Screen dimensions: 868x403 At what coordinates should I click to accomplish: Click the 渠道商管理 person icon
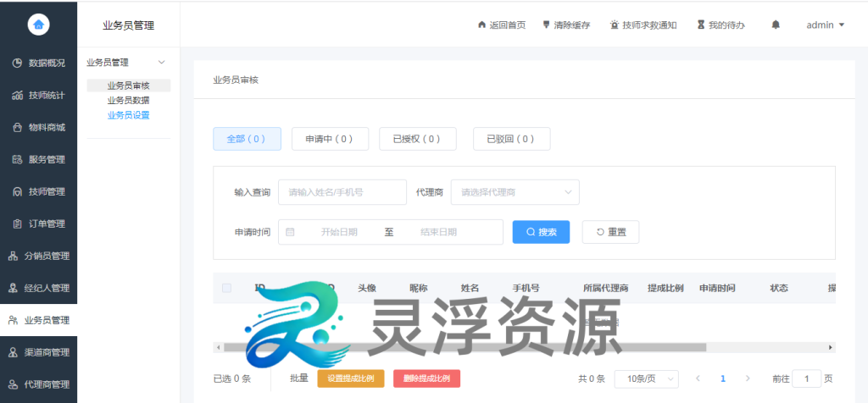pos(14,352)
